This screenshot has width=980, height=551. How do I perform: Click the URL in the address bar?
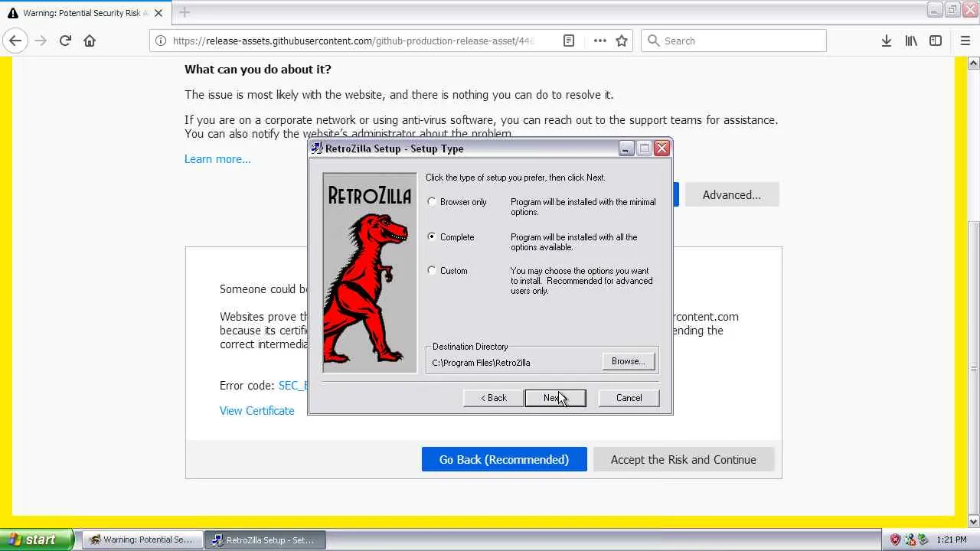tap(354, 41)
